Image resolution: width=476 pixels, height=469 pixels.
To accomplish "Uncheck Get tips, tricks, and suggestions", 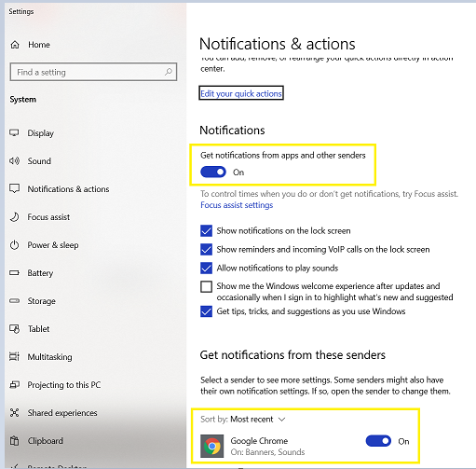I will 206,311.
